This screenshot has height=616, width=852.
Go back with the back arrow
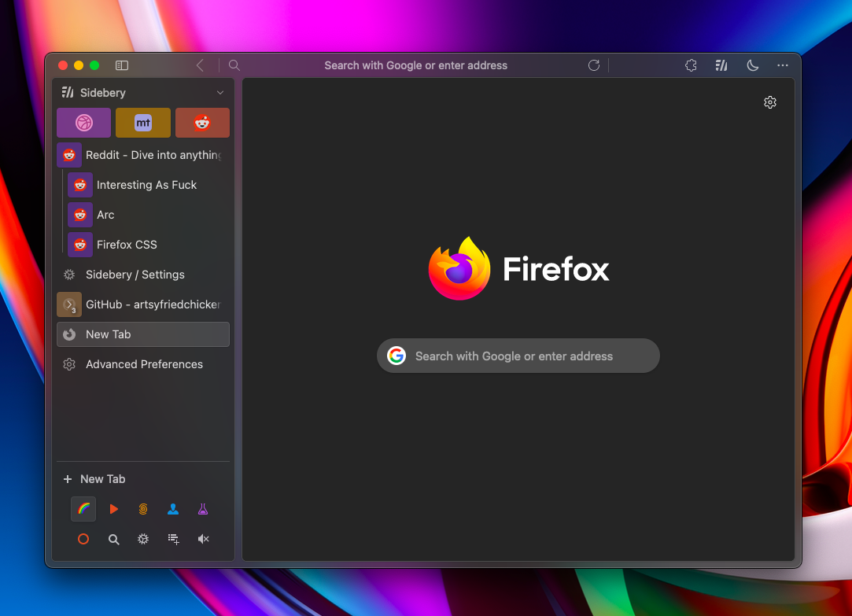coord(200,65)
